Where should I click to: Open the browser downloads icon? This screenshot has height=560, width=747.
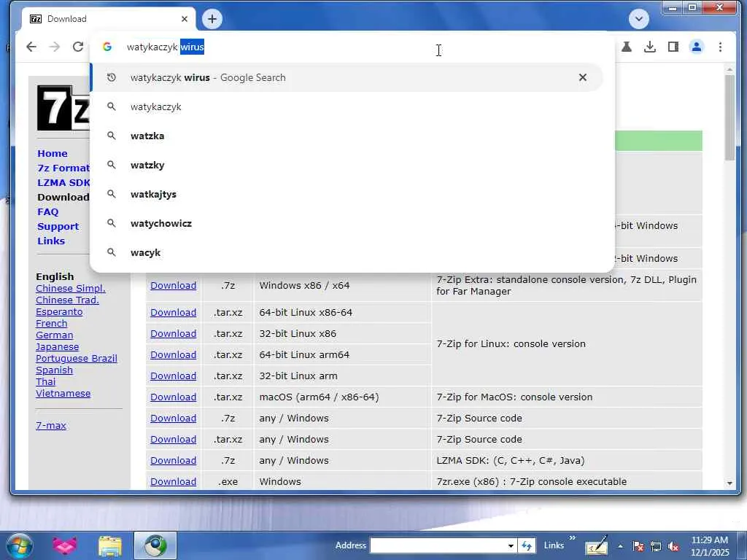click(650, 47)
